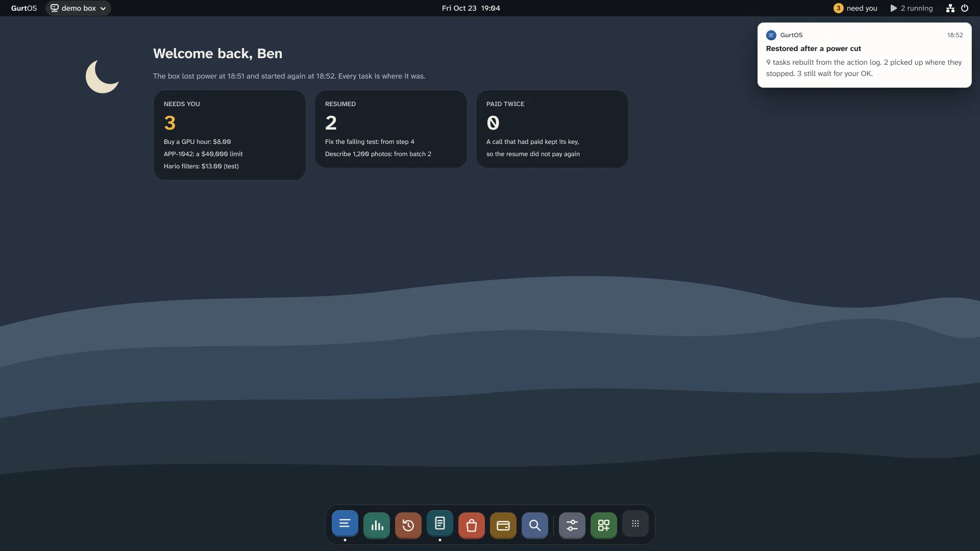Open the red shopping bag dock icon
Image resolution: width=980 pixels, height=551 pixels.
(x=472, y=525)
